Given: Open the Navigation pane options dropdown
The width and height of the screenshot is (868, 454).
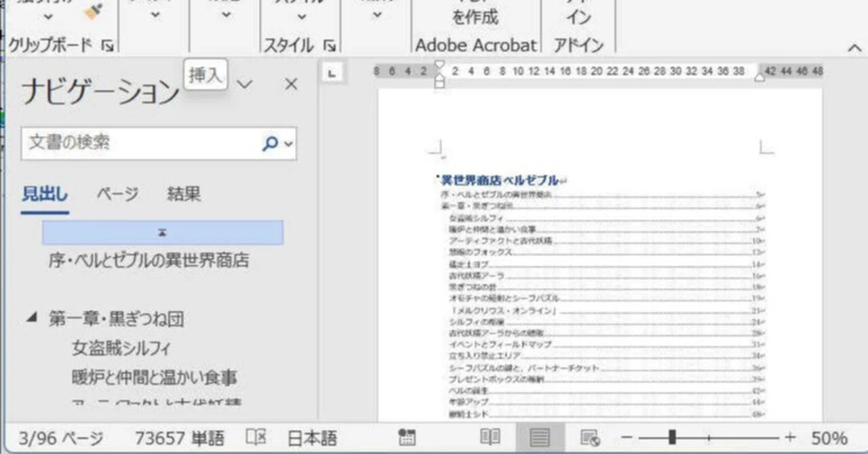Looking at the screenshot, I should pyautogui.click(x=244, y=84).
